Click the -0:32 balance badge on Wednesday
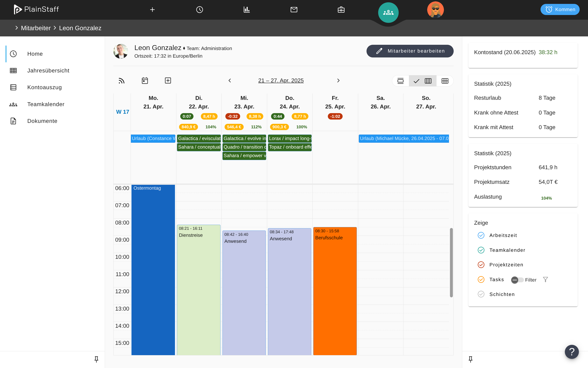 tap(233, 116)
